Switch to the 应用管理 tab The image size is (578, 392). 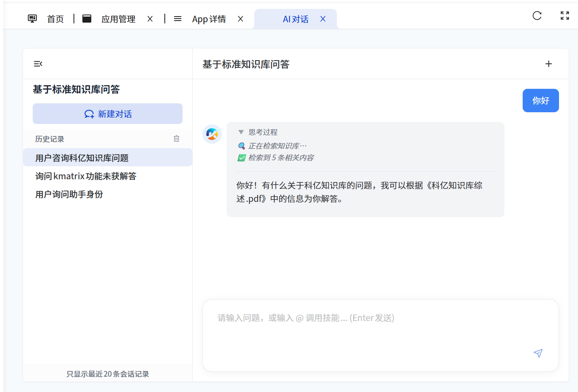(x=118, y=19)
